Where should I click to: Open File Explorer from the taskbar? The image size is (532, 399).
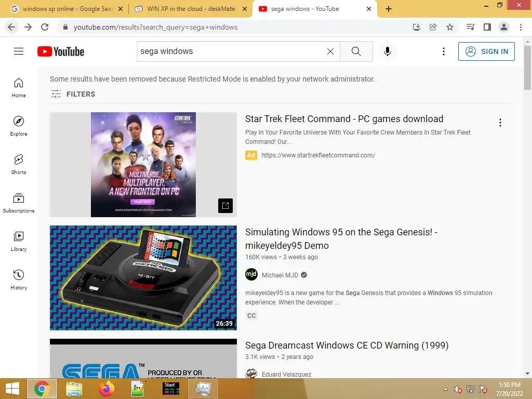(74, 389)
